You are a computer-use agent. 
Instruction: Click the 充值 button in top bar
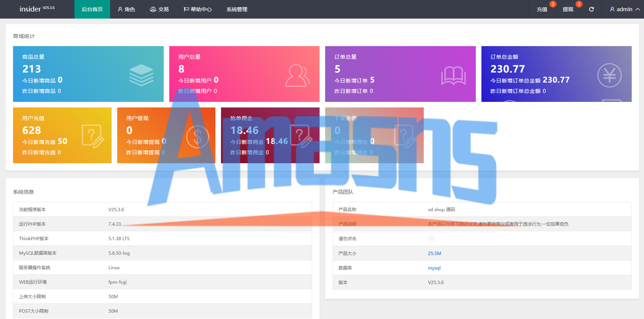click(x=542, y=9)
